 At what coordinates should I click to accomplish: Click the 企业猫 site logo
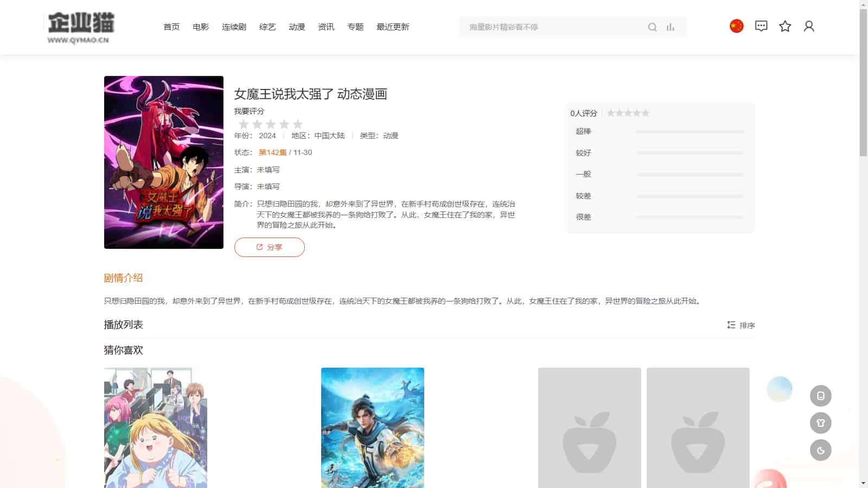[79, 27]
